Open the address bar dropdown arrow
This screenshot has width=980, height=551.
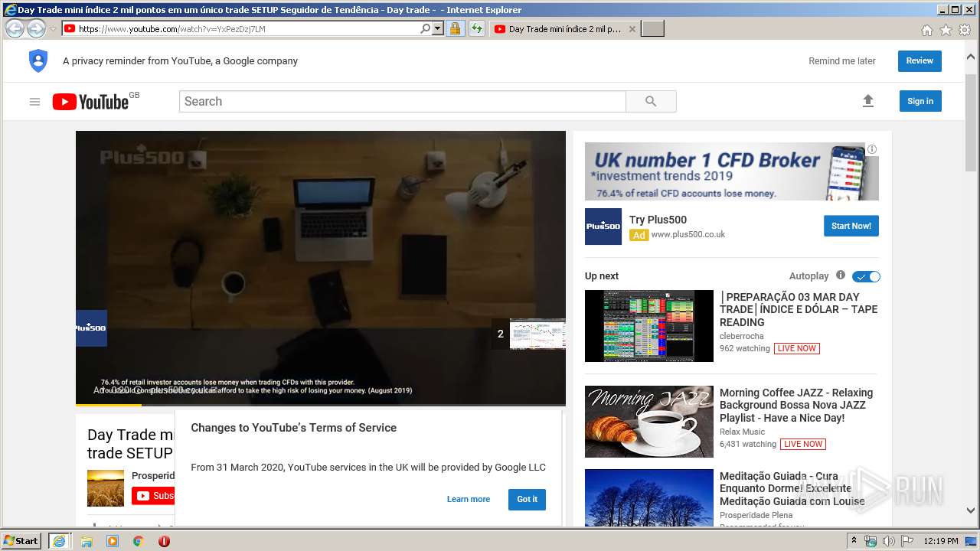pyautogui.click(x=438, y=29)
